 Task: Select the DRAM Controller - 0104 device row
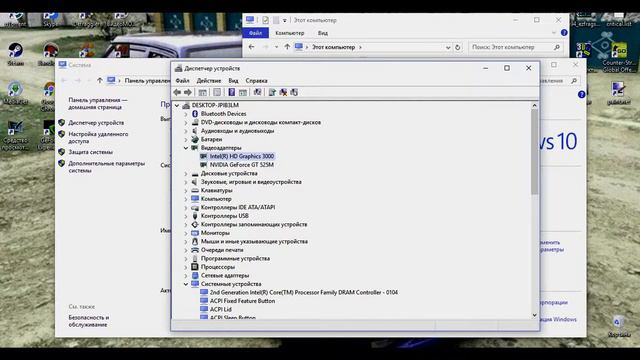tap(304, 293)
